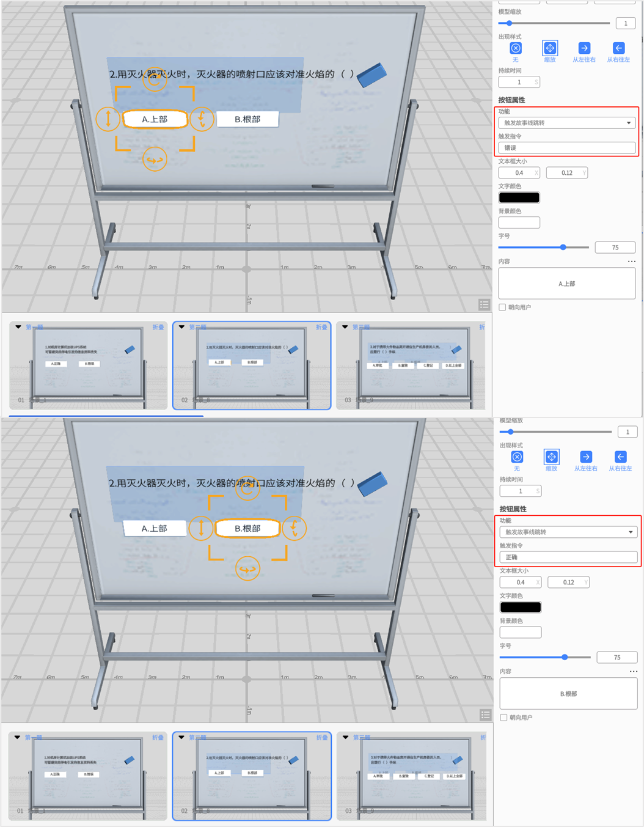Collapse scene 02 triangle in the lower strip
Viewport: 644px width, 827px height.
click(181, 737)
